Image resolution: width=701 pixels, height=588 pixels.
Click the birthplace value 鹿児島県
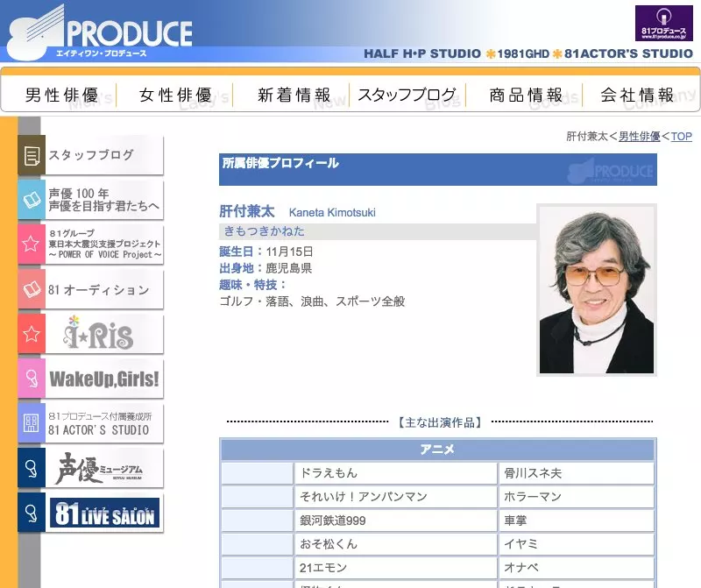pyautogui.click(x=289, y=268)
